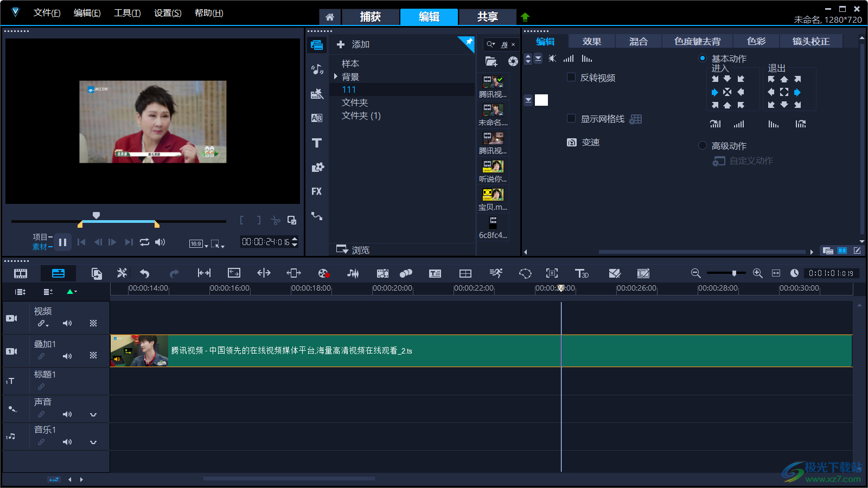Viewport: 868px width, 488px height.
Task: Open the 设置(S) menu
Action: click(168, 13)
